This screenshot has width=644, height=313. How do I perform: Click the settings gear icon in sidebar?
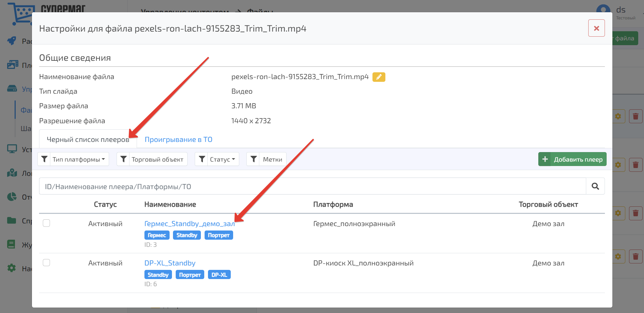[12, 268]
